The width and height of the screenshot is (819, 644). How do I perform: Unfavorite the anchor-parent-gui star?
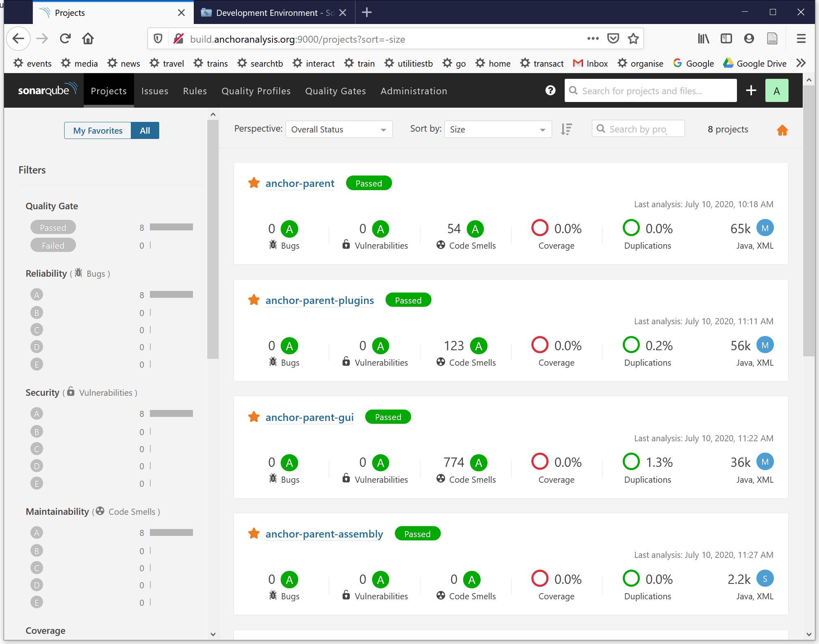(254, 416)
